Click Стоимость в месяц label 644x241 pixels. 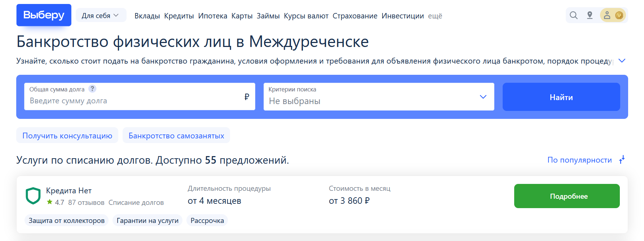coord(360,189)
